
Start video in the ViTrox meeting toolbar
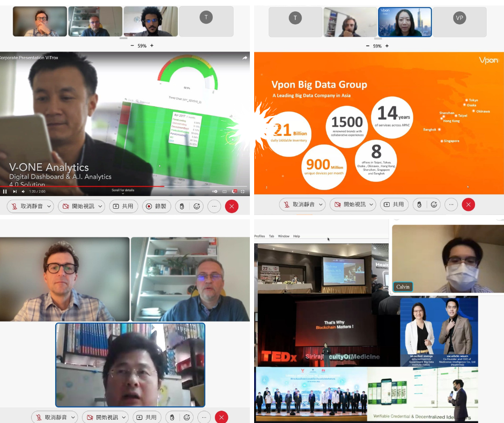tap(78, 206)
